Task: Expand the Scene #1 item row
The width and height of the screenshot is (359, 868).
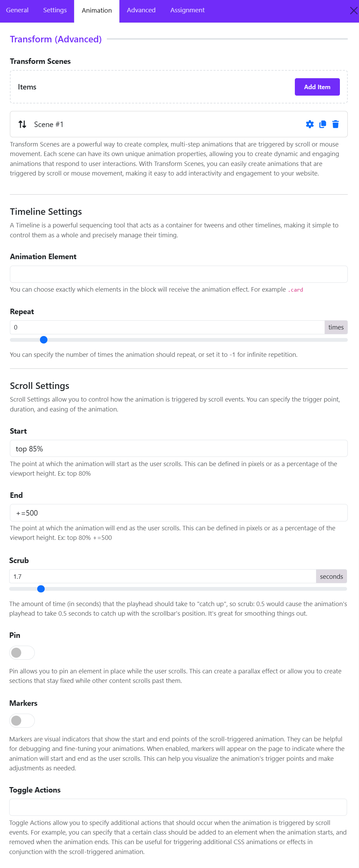Action: [179, 124]
